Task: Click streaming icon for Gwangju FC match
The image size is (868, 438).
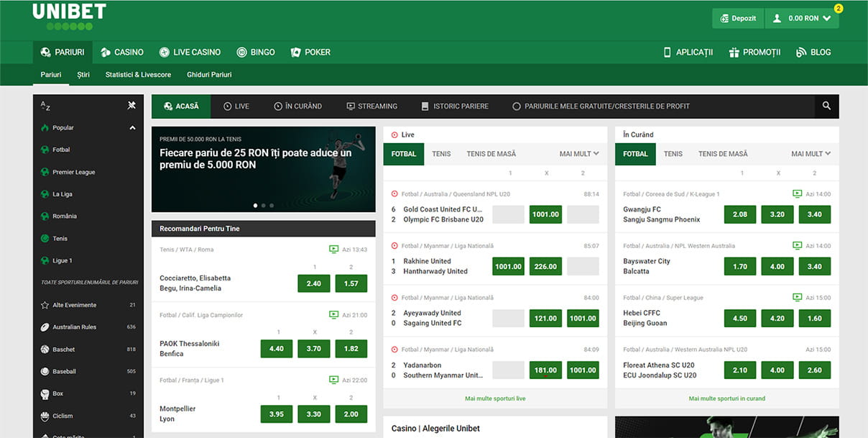Action: [x=797, y=193]
